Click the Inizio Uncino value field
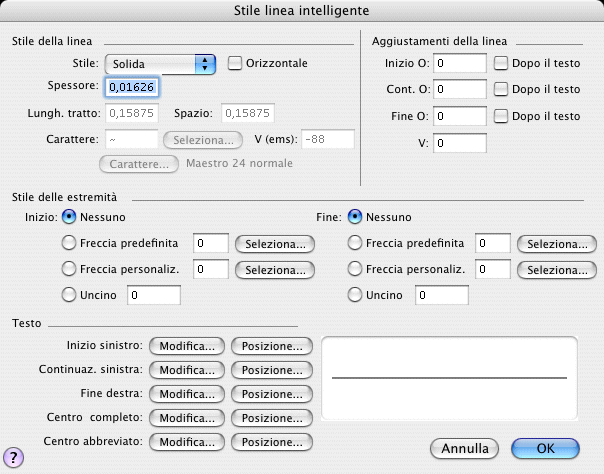 point(153,295)
